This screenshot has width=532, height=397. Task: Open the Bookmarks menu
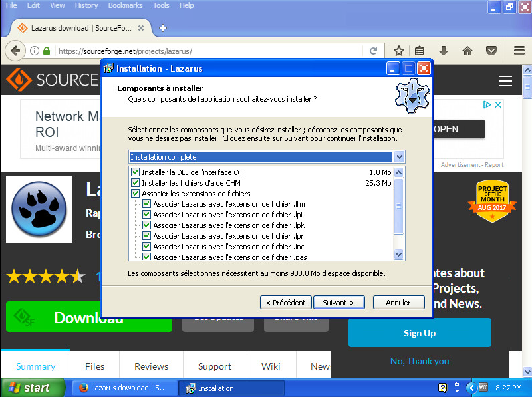click(125, 5)
